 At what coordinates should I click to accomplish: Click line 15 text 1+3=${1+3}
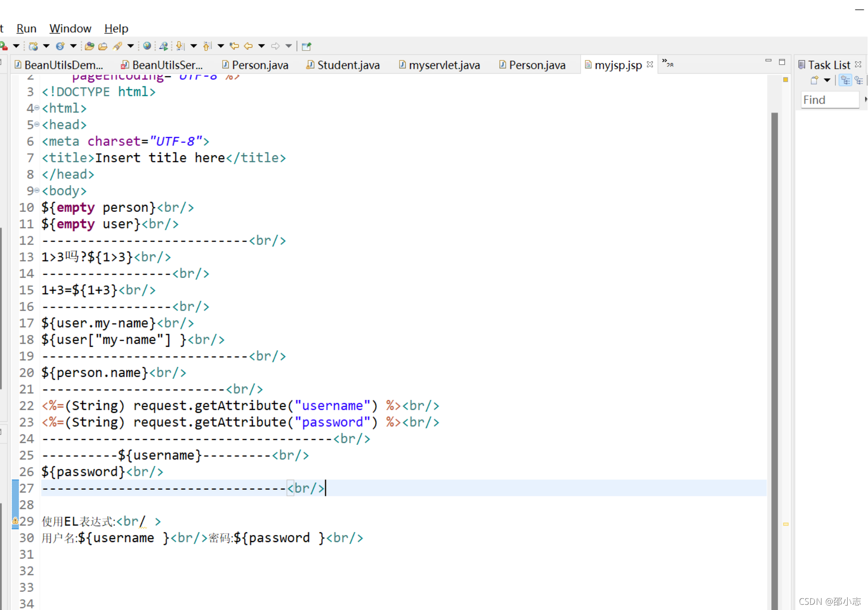click(x=79, y=290)
